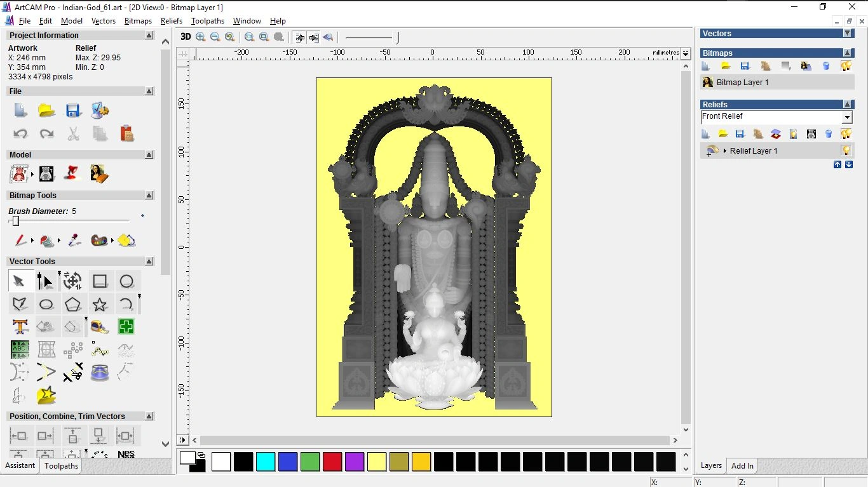Select the Zoom In tool
The image size is (868, 487).
[x=200, y=37]
